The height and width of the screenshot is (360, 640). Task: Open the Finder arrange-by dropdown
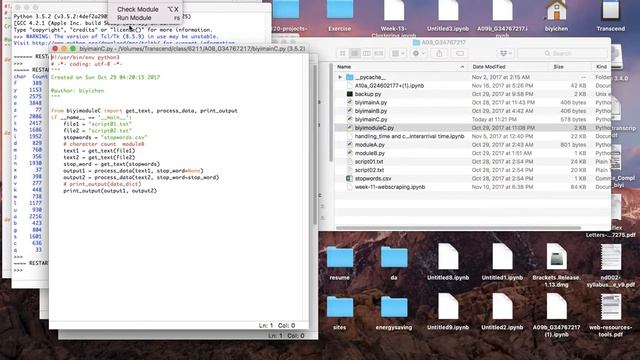(398, 53)
